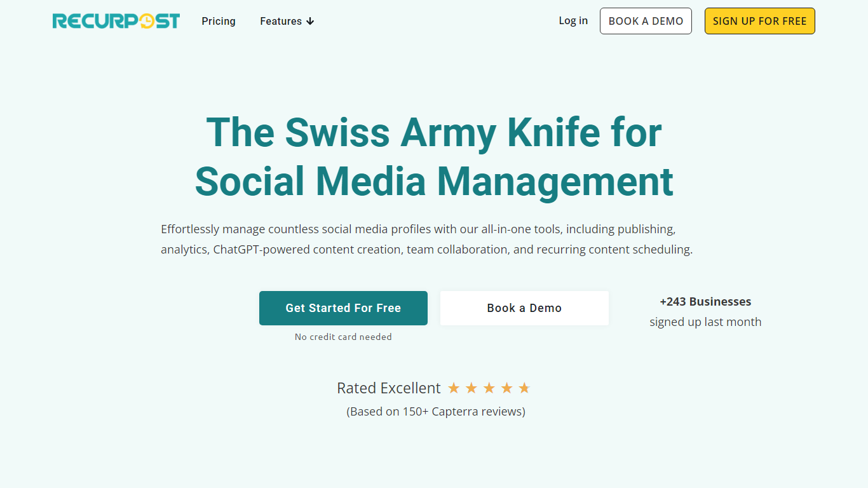Select the fourth rating star
This screenshot has height=488, width=868.
(506, 388)
